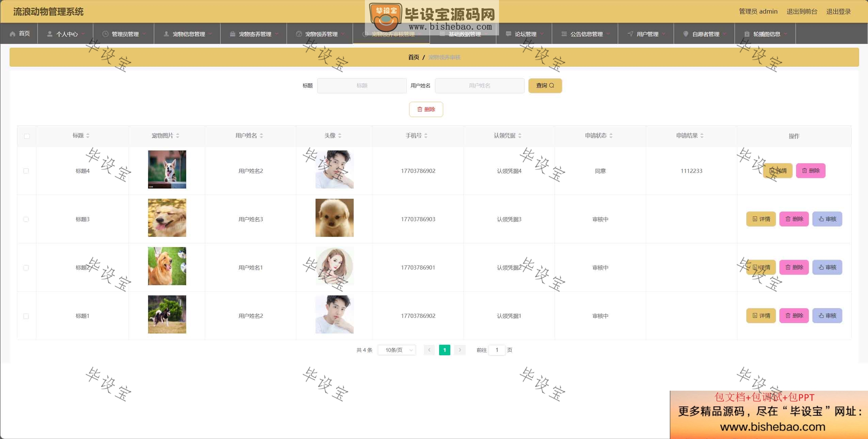Image resolution: width=868 pixels, height=439 pixels.
Task: Focus the 用户姓名 search input field
Action: pyautogui.click(x=480, y=85)
